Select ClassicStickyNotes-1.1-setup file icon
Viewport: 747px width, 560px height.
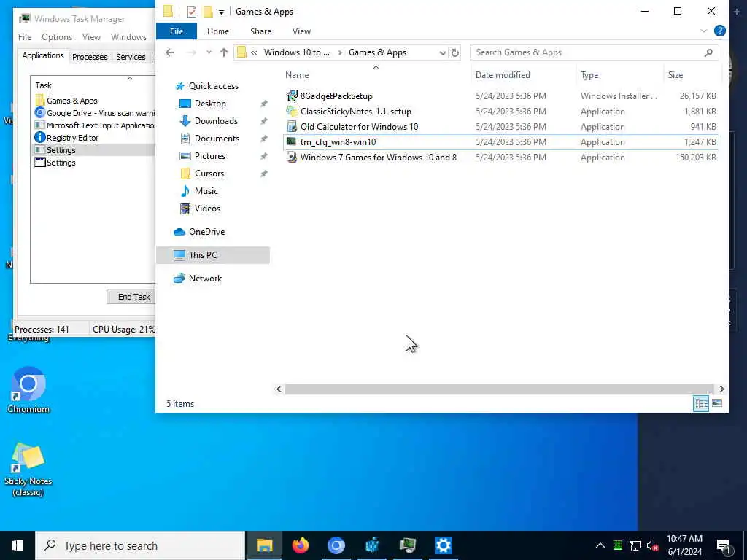pos(292,112)
